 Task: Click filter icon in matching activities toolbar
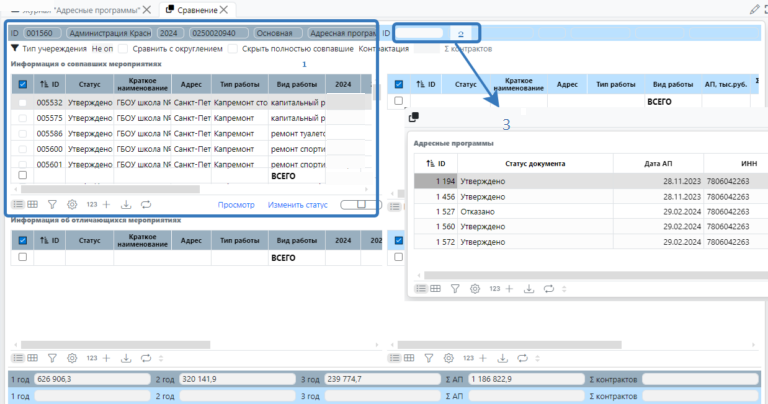pos(53,204)
